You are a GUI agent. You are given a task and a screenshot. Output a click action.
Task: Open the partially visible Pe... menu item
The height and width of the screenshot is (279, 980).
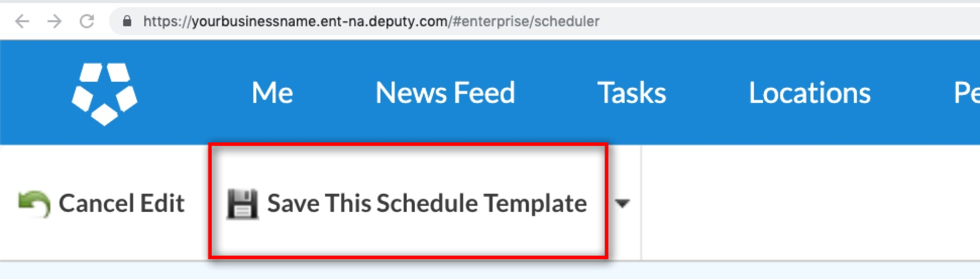966,93
